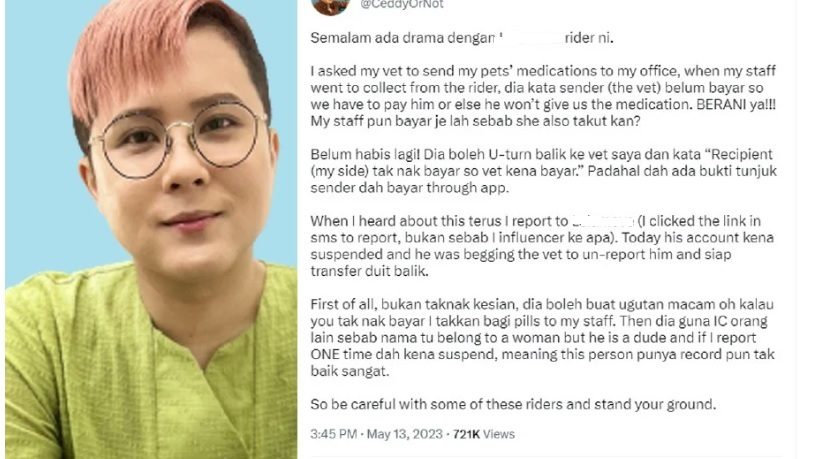The image size is (815, 459).
Task: Select the capitalized word "BERANI"
Action: pyautogui.click(x=722, y=104)
